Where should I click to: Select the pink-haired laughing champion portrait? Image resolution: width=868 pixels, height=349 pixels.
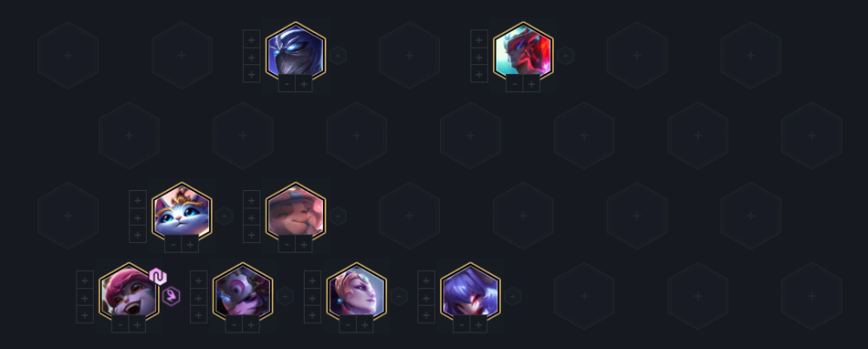(x=129, y=293)
